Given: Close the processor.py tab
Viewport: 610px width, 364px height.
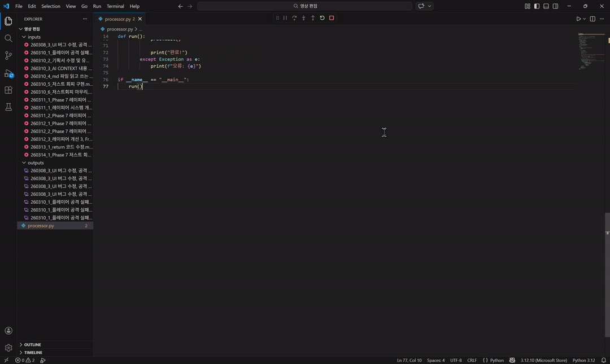Looking at the screenshot, I should 140,19.
